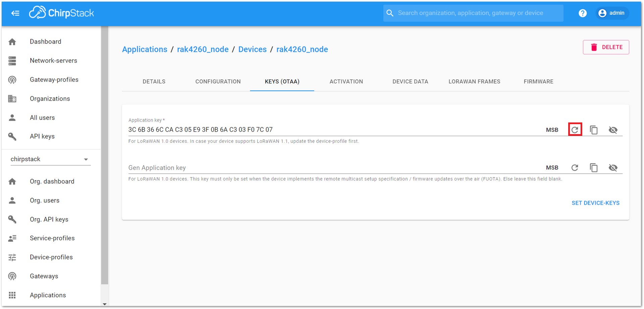Click the Gateway-profiles antenna icon

(x=12, y=80)
